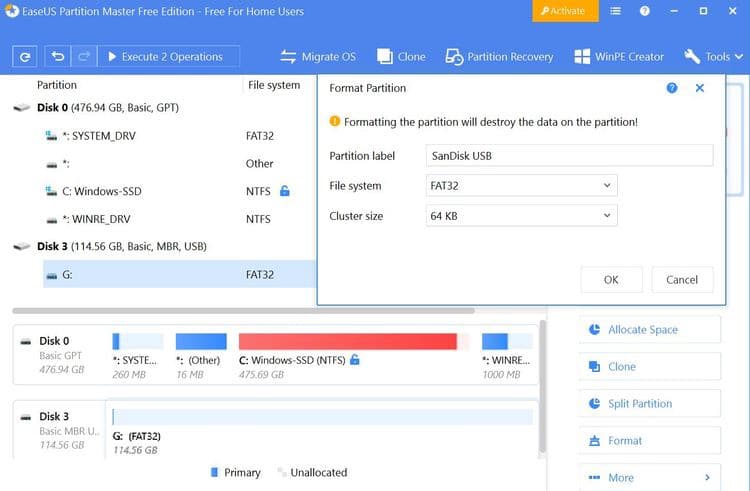This screenshot has width=750, height=491.
Task: Click the Activate button
Action: pos(566,11)
